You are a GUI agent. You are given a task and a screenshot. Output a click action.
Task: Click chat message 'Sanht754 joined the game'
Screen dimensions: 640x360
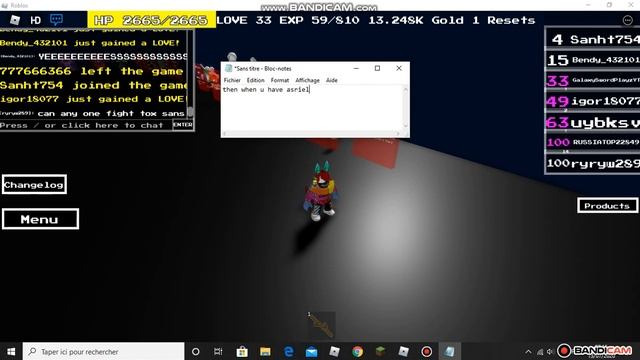93,85
